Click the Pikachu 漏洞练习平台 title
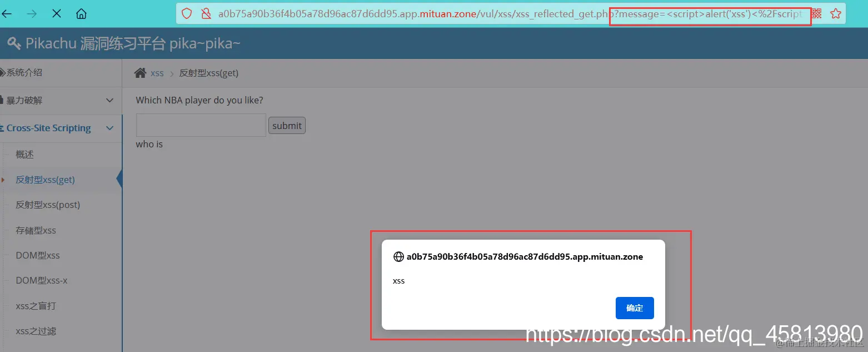 click(133, 43)
